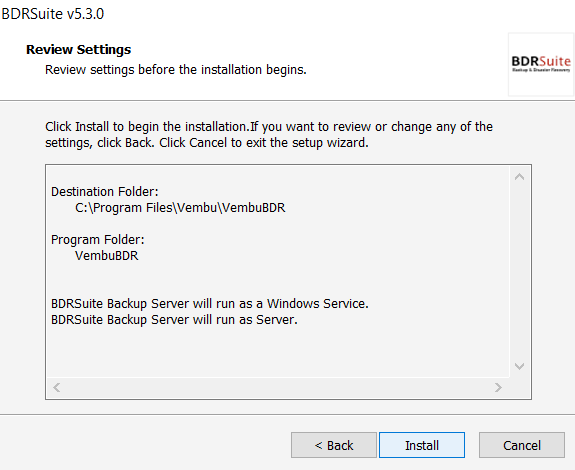This screenshot has width=575, height=470.
Task: Click the 'will run as Server' line
Action: point(174,320)
